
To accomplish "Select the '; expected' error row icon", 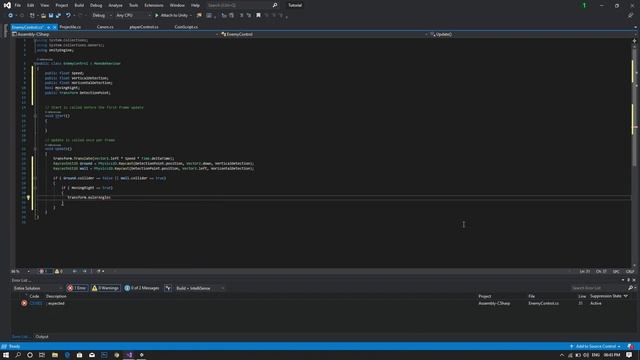I will coord(24,304).
